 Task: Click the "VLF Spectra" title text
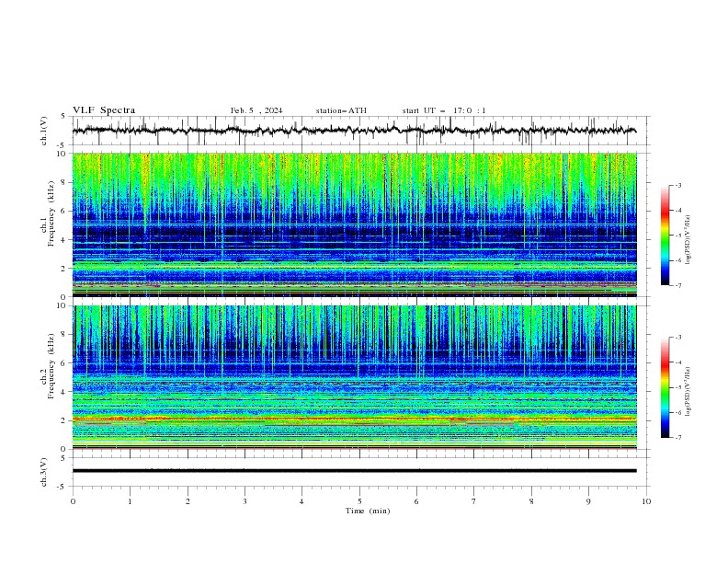[104, 110]
